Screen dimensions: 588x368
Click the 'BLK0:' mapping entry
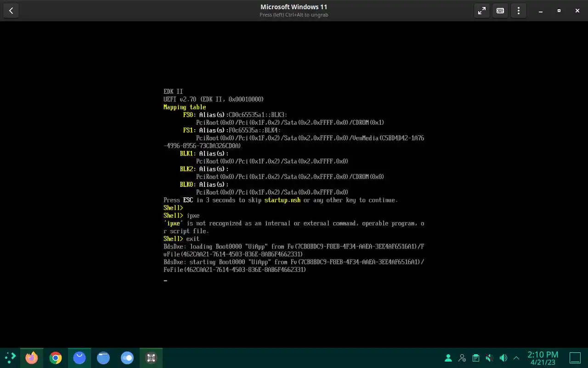(188, 184)
